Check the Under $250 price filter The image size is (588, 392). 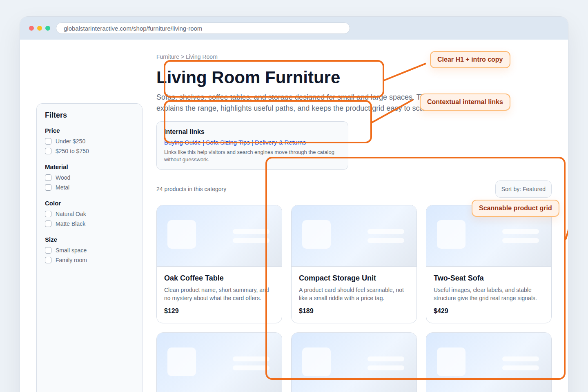coord(48,141)
